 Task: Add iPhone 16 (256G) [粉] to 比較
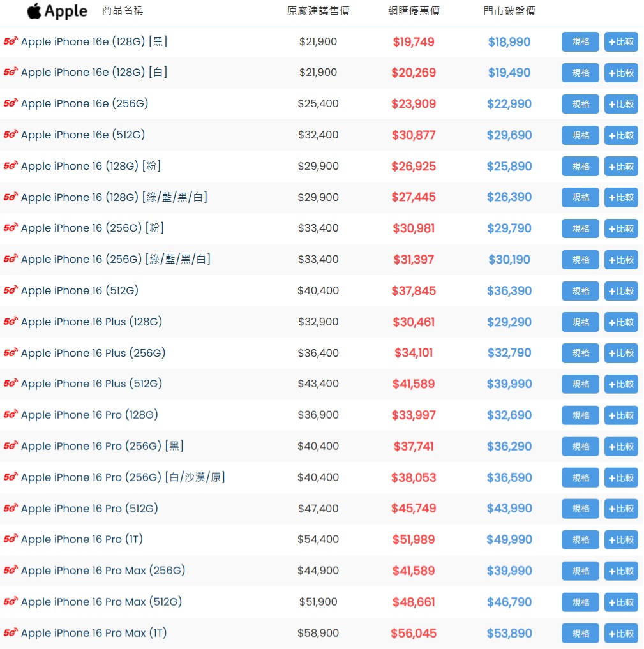[x=621, y=228]
